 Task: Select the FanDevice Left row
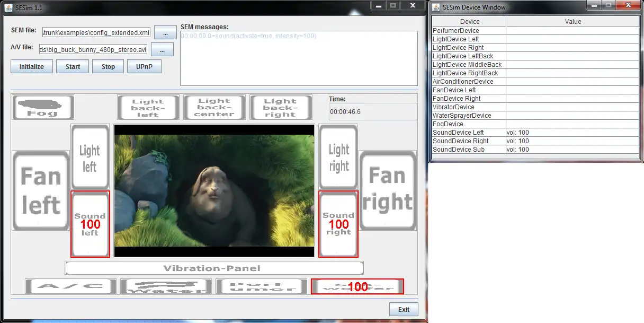pyautogui.click(x=536, y=90)
